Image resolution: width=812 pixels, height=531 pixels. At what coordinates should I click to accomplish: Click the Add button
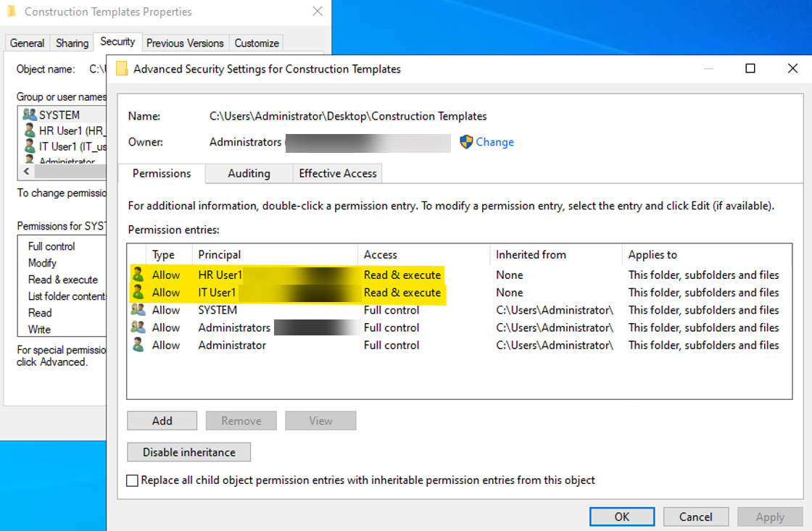162,421
